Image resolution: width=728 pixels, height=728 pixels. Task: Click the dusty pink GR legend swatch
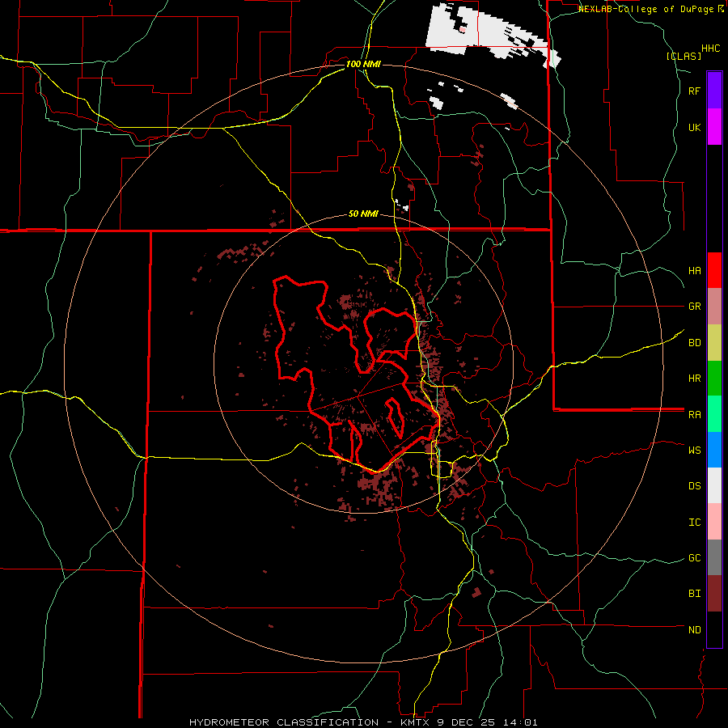[714, 307]
